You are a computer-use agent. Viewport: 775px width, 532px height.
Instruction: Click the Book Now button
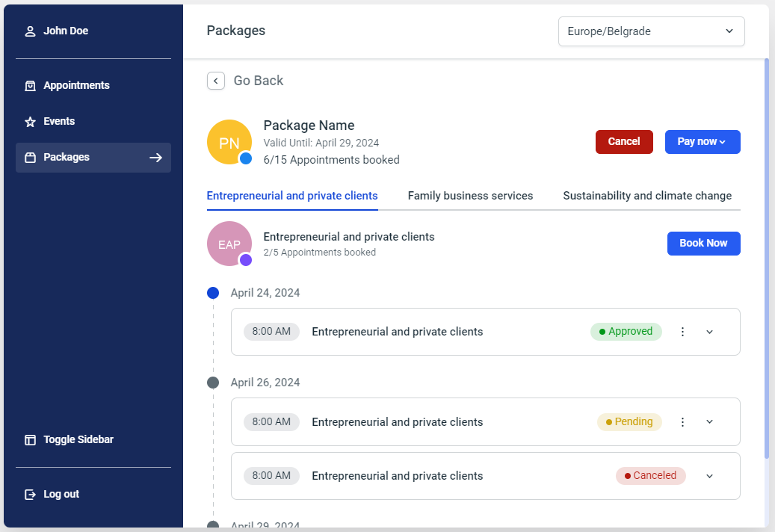pyautogui.click(x=703, y=243)
